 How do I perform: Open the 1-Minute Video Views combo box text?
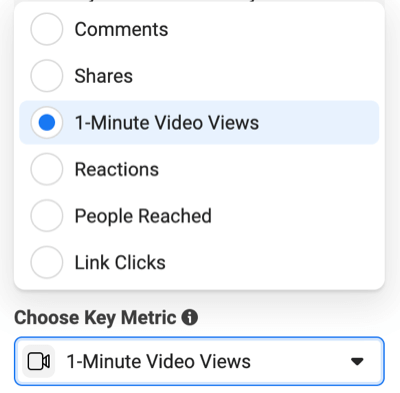coord(159,362)
